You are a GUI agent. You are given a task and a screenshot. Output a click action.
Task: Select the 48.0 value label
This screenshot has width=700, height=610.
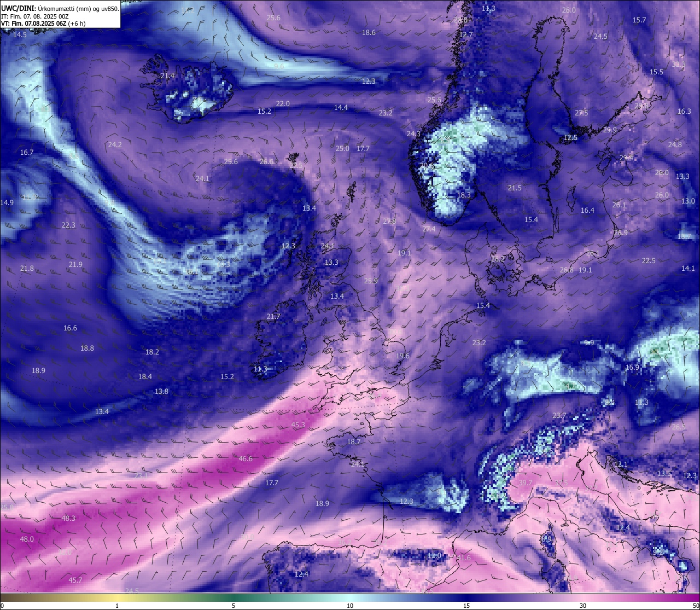pyautogui.click(x=27, y=539)
